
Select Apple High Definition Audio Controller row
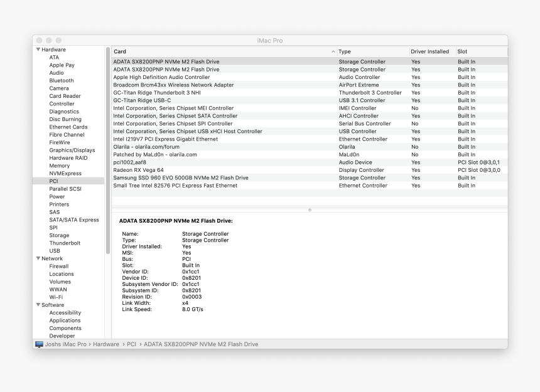[310, 77]
